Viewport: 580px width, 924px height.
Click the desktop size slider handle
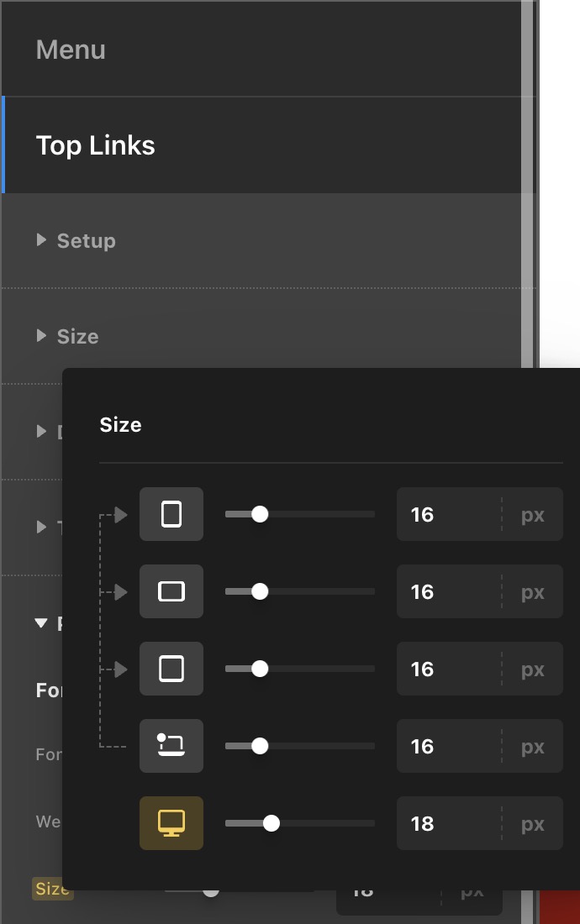pyautogui.click(x=271, y=823)
